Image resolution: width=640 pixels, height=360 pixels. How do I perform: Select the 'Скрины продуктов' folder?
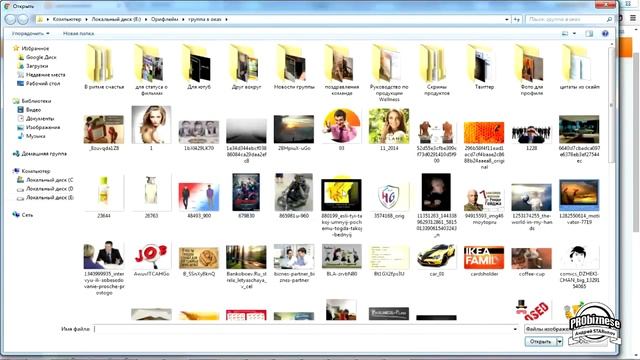click(437, 70)
